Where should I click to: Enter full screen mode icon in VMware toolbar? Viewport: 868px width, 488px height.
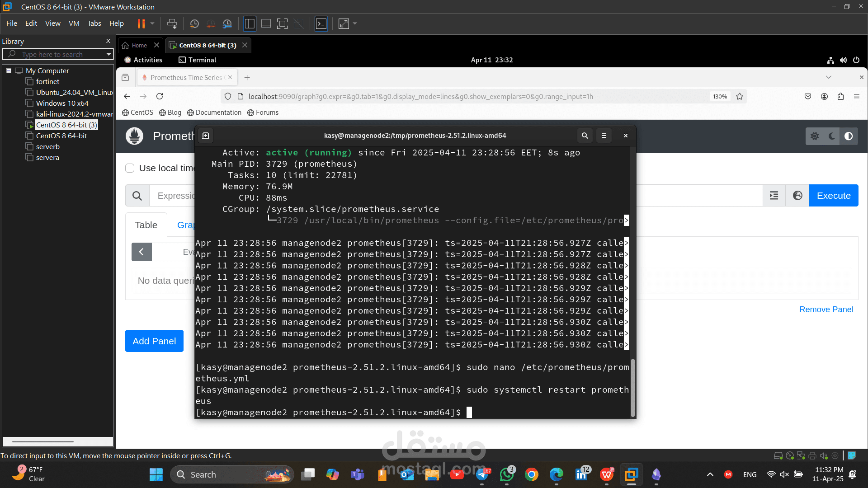(282, 23)
